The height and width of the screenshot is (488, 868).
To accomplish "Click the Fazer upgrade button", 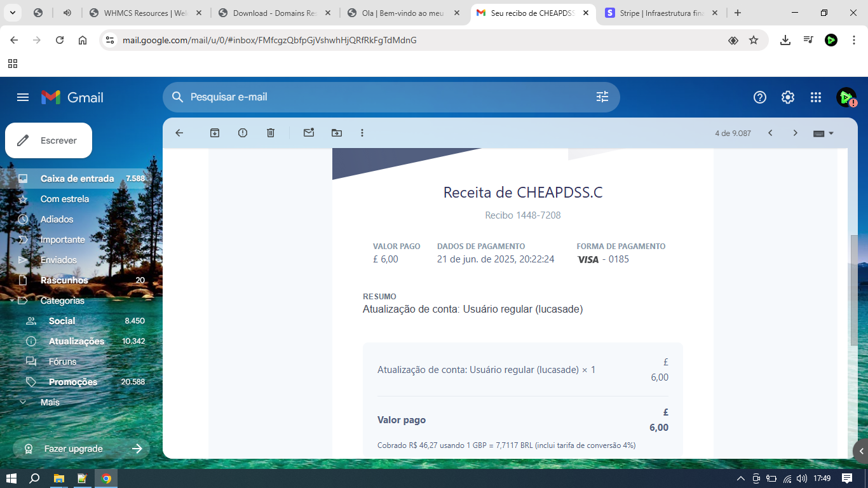I will click(x=81, y=449).
